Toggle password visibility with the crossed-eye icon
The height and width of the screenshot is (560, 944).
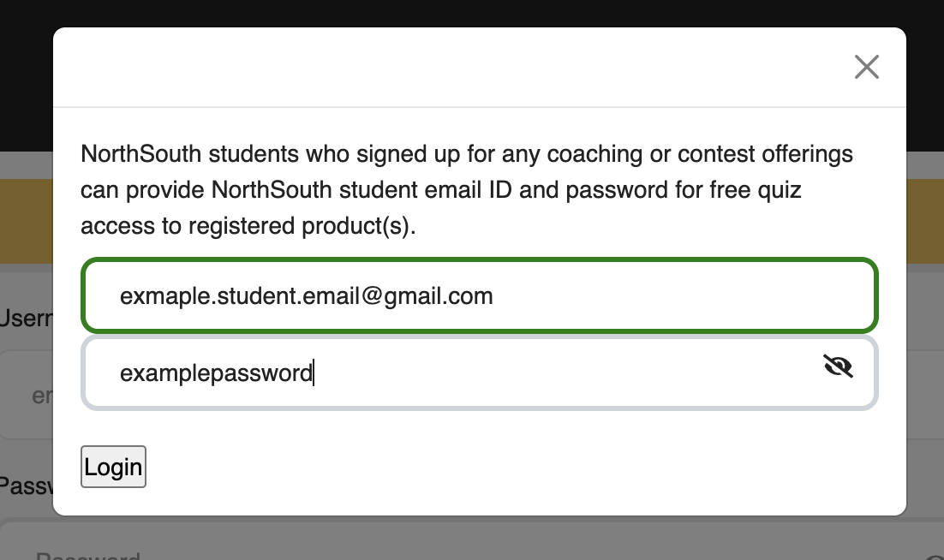[x=838, y=366]
